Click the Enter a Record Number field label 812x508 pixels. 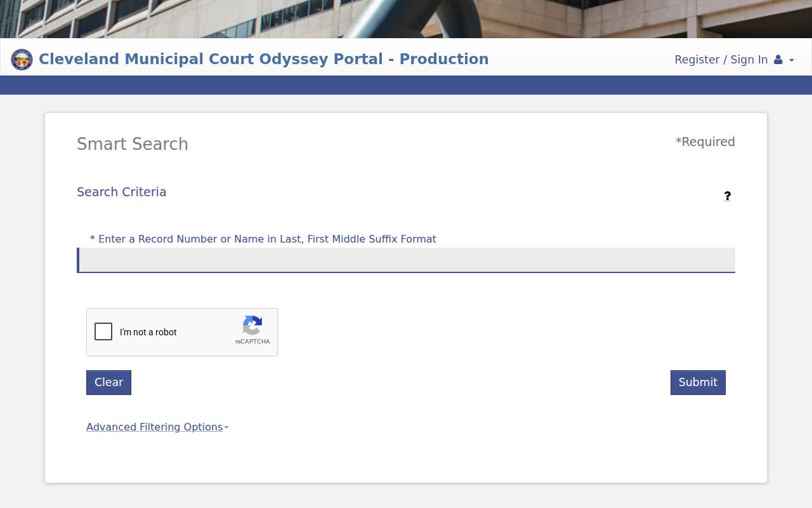(x=263, y=239)
